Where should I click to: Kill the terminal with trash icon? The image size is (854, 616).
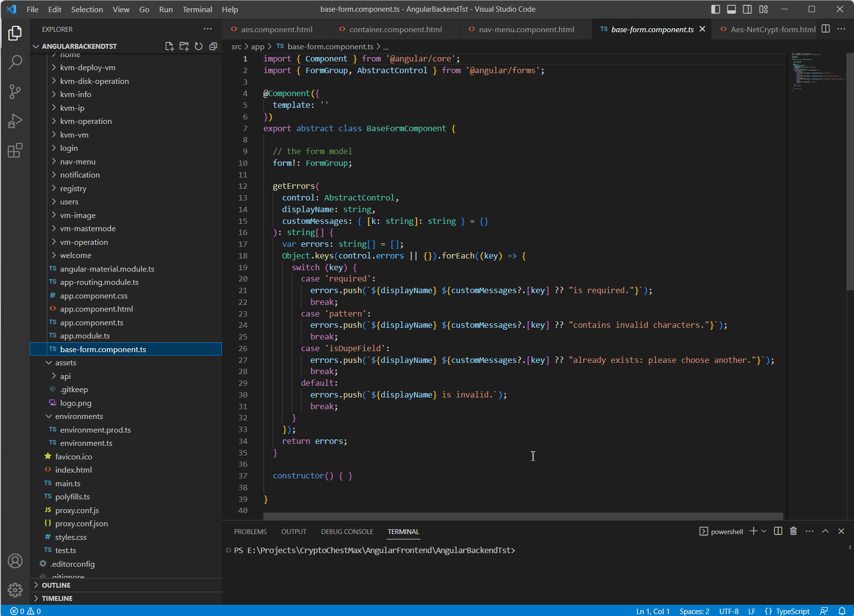click(794, 531)
